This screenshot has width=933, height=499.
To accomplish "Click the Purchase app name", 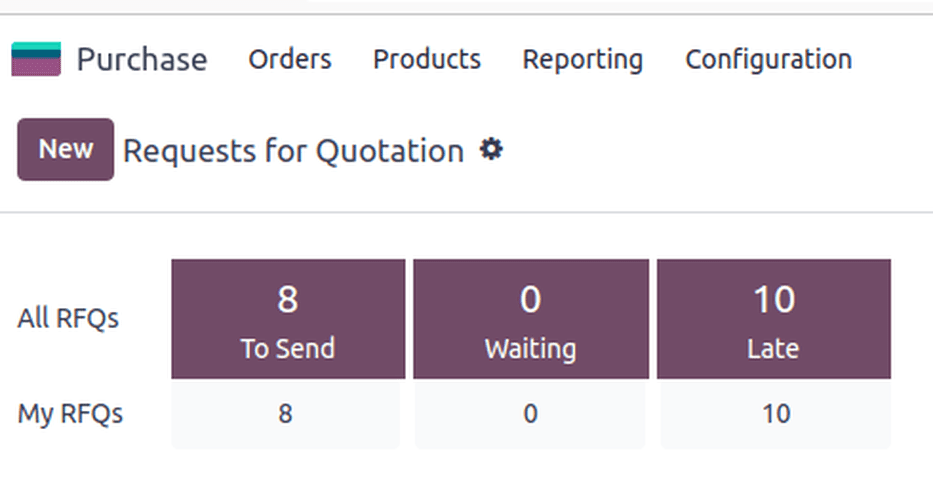I will pos(142,59).
